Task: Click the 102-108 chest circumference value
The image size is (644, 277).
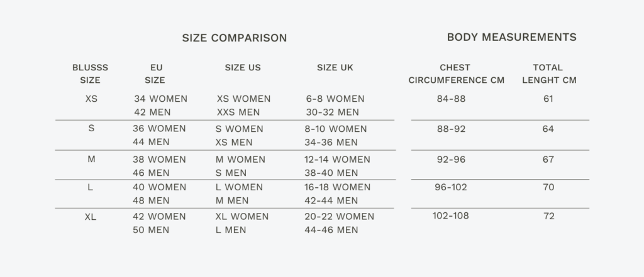Action: click(x=451, y=216)
